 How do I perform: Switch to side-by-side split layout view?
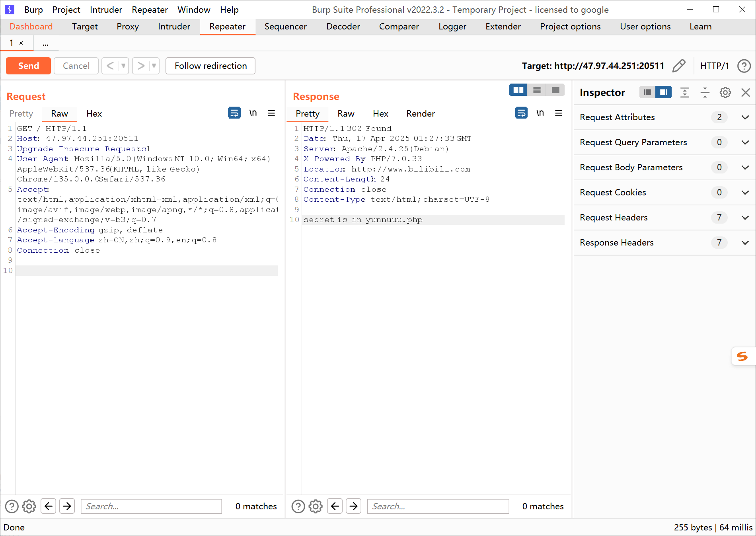[x=518, y=90]
